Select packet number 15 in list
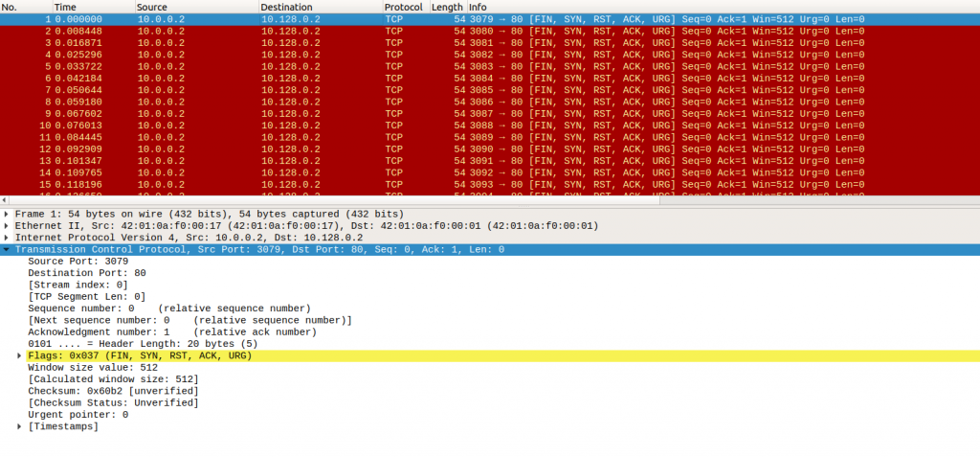Screen dimensions: 980x457 (287, 184)
